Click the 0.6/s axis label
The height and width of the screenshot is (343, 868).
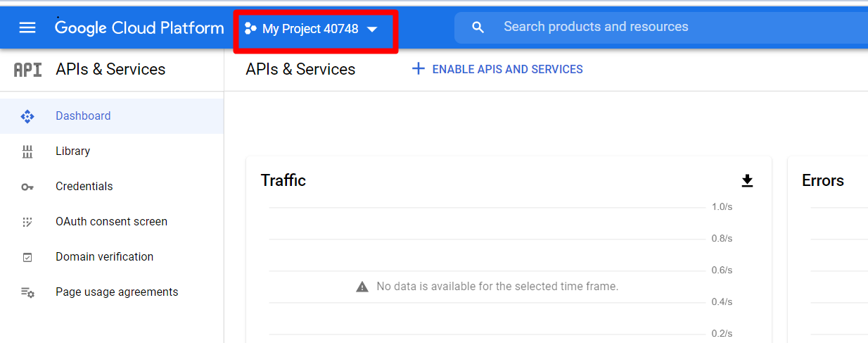722,270
